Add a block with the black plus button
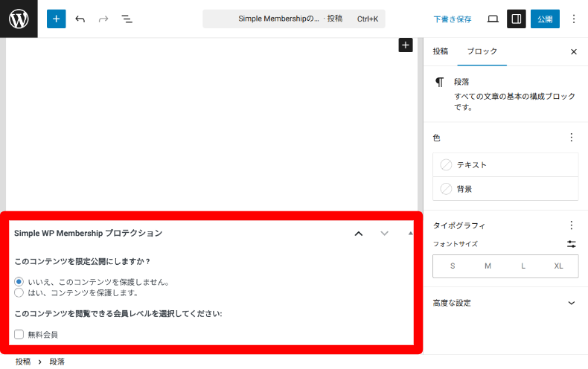The image size is (588, 369). pyautogui.click(x=406, y=45)
